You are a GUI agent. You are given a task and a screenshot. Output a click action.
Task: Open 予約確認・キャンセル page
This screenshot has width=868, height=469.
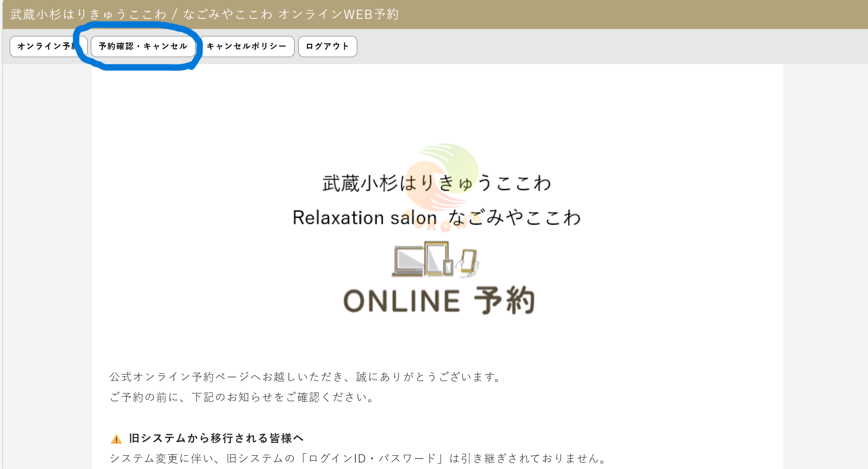click(143, 47)
